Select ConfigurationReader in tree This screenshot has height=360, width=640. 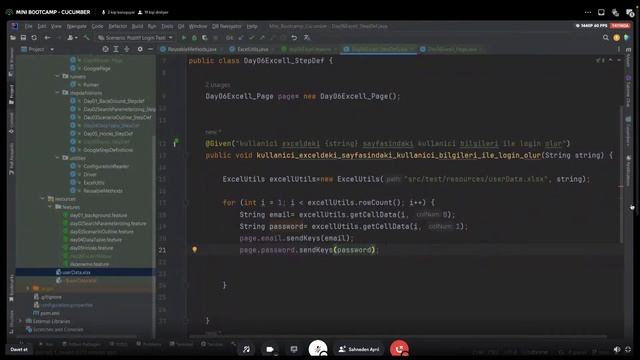106,167
